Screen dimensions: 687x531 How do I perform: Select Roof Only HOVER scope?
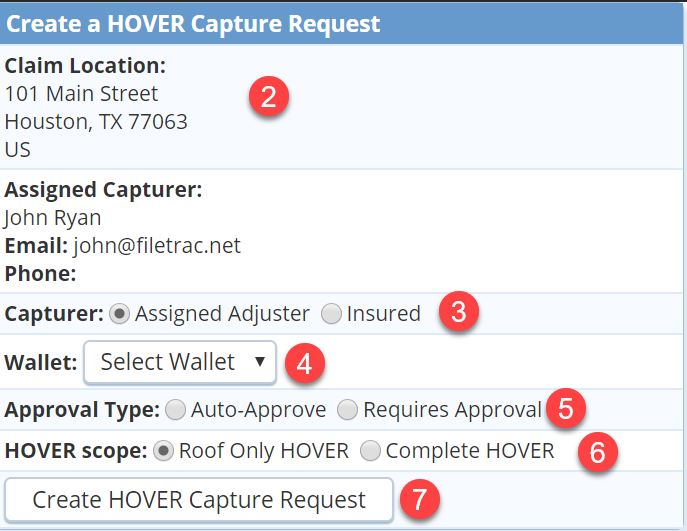click(x=163, y=451)
